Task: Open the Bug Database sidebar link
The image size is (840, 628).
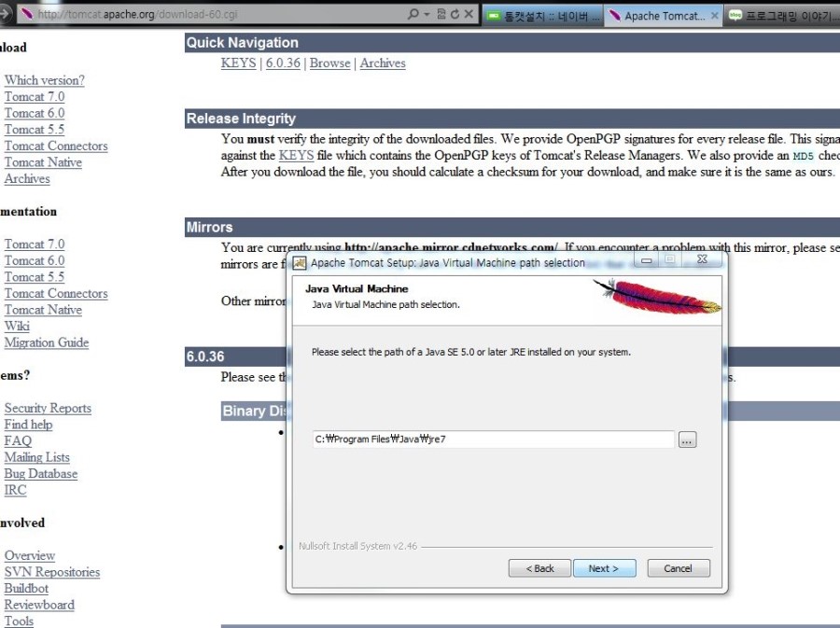Action: (41, 474)
